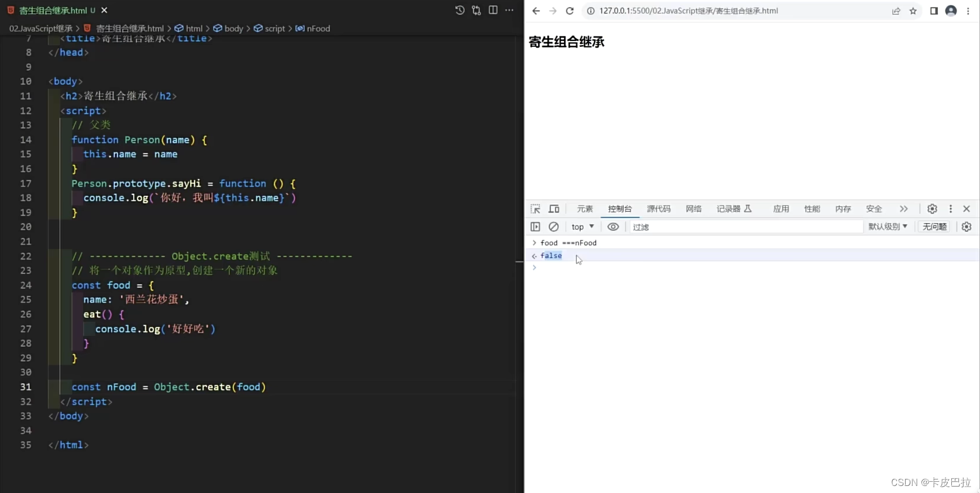Select the html breadcrumb item

189,28
